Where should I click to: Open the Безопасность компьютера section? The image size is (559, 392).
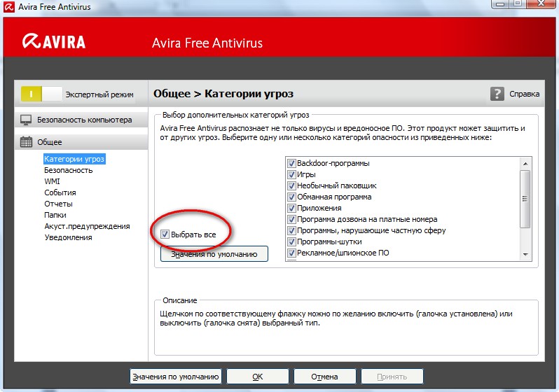click(81, 120)
